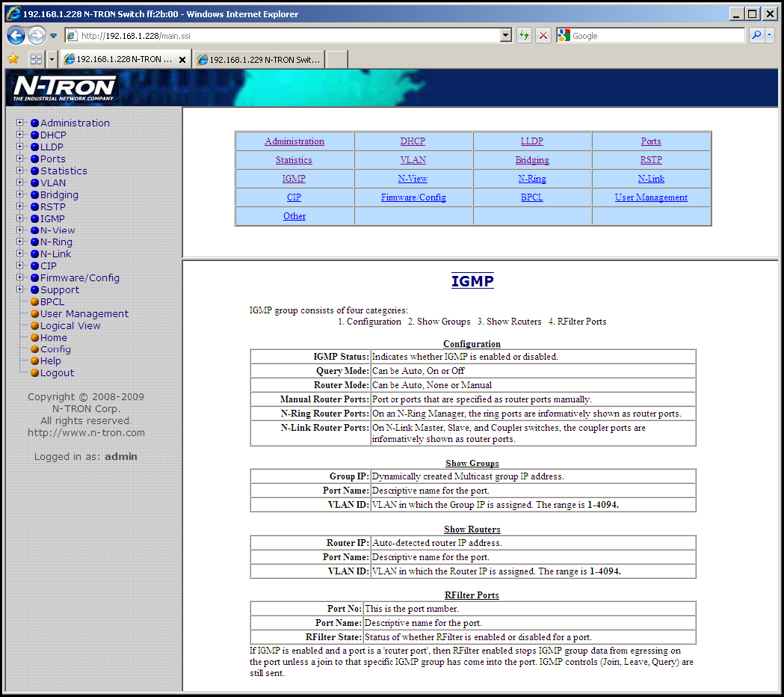Expand the IGMP tree node
The image size is (784, 697).
19,218
